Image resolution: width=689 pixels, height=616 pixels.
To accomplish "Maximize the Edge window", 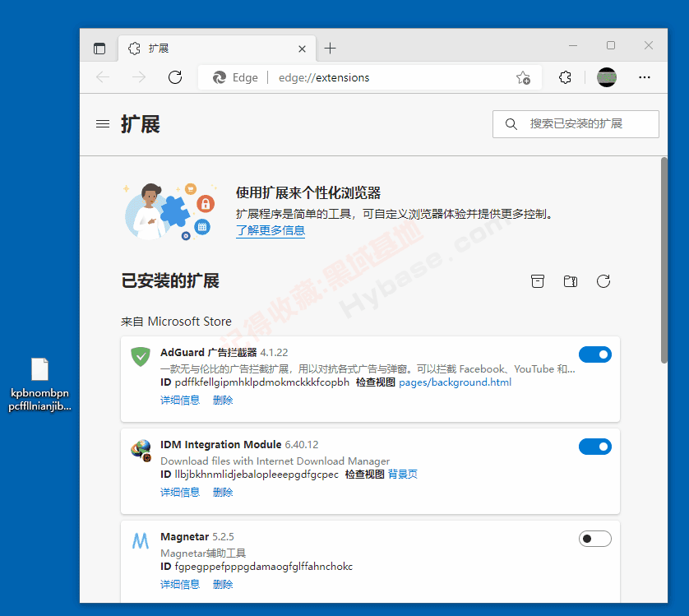I will (x=611, y=45).
